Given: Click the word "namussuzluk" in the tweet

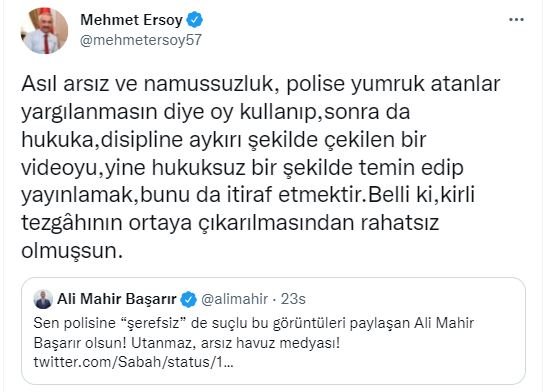Looking at the screenshot, I should point(208,84).
